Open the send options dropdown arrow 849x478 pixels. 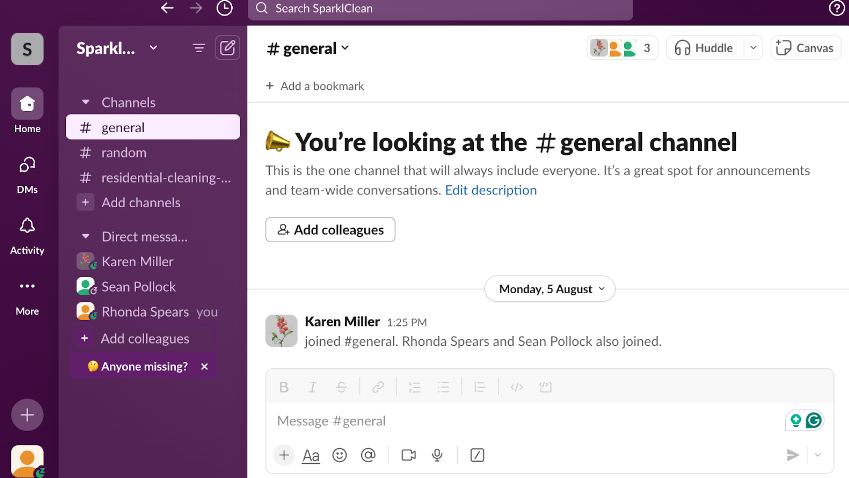point(818,455)
